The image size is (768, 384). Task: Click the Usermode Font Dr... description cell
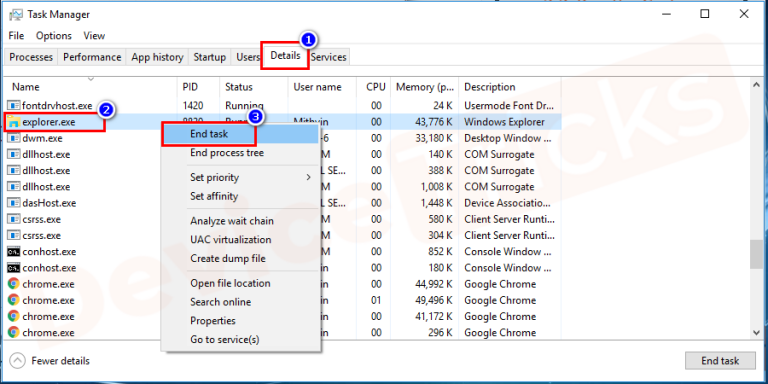[x=508, y=105]
